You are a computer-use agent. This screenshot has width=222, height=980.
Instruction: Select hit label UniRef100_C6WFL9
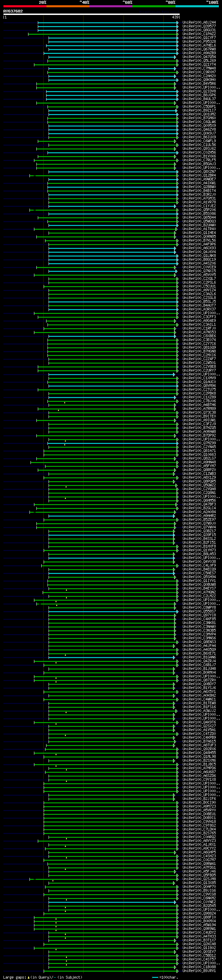[199, 141]
